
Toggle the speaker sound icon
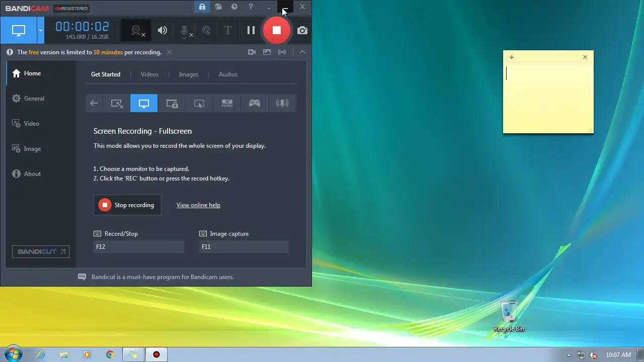[x=162, y=30]
